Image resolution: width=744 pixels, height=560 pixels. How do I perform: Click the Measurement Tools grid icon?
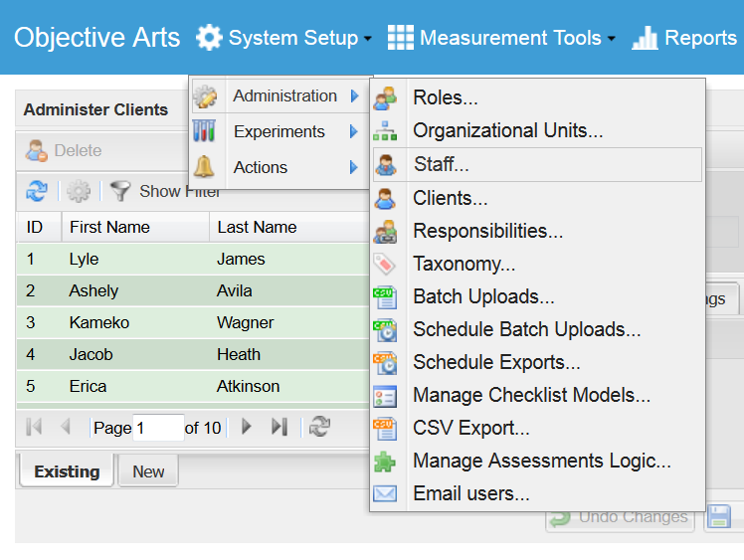pyautogui.click(x=400, y=38)
